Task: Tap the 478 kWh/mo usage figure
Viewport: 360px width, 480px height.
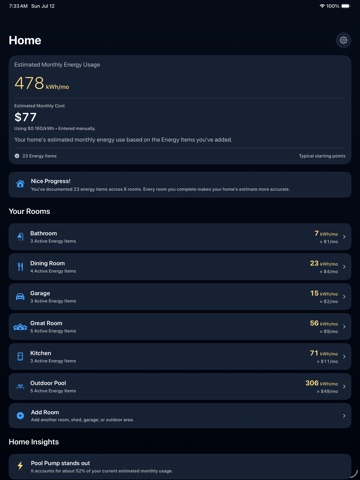Action: tap(42, 83)
